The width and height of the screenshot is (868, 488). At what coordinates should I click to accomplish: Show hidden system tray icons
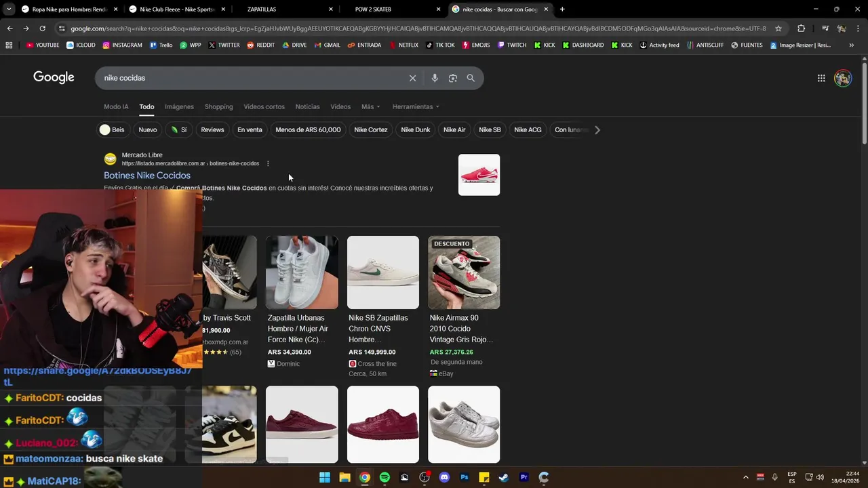click(745, 477)
